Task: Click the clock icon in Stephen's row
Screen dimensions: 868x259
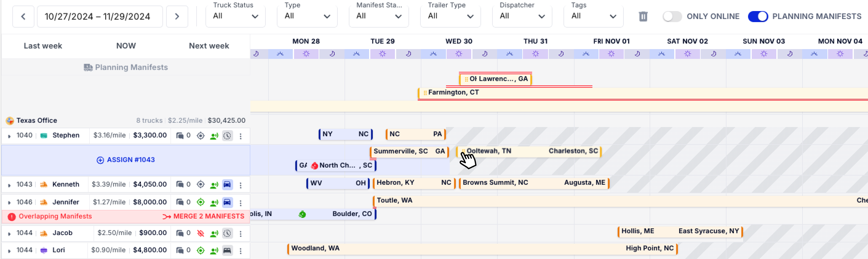Action: pos(227,136)
